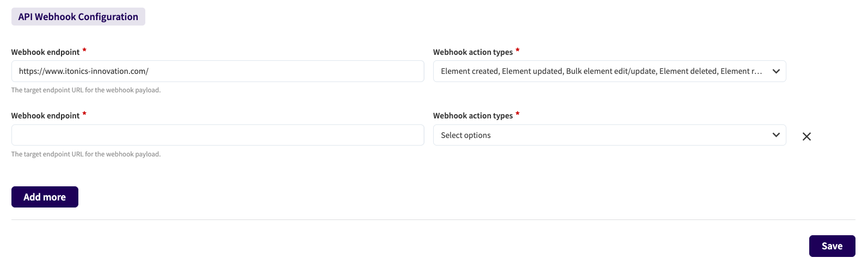Save the webhook configuration

pos(832,246)
